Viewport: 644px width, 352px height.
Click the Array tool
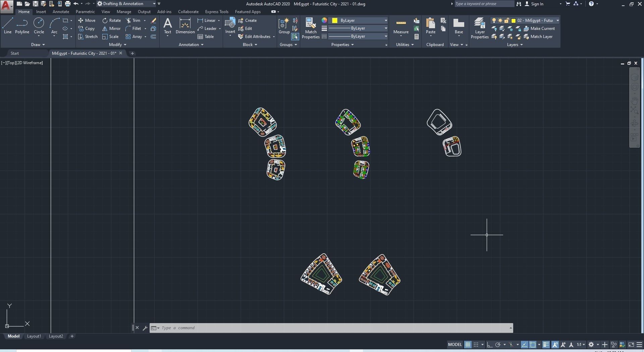(x=134, y=37)
